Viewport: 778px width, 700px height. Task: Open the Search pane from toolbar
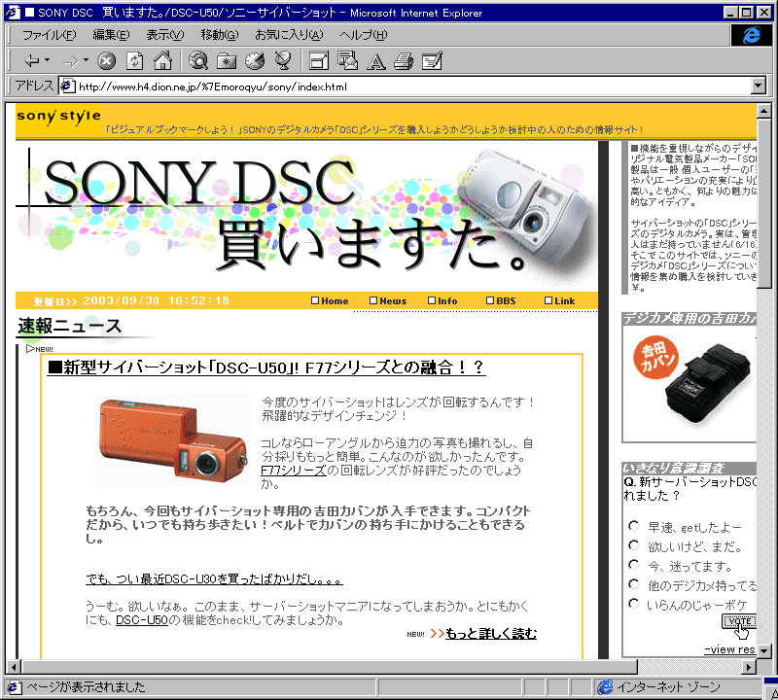coord(198,61)
